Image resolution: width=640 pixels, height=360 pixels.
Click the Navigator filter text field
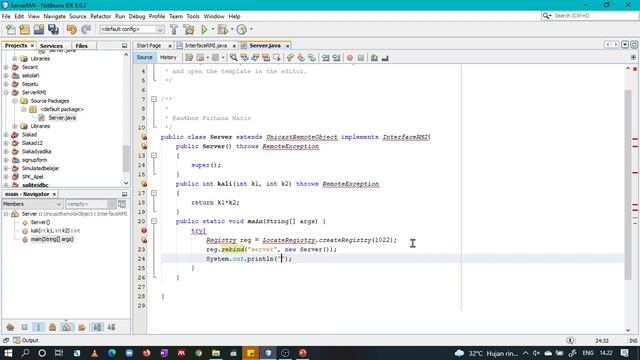pos(87,204)
